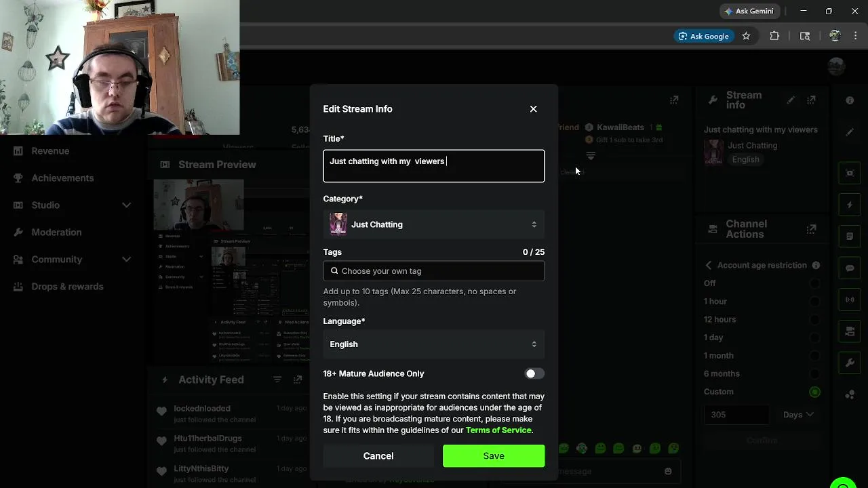This screenshot has width=868, height=488.
Task: Open the Chrome profile avatar
Action: (835, 37)
